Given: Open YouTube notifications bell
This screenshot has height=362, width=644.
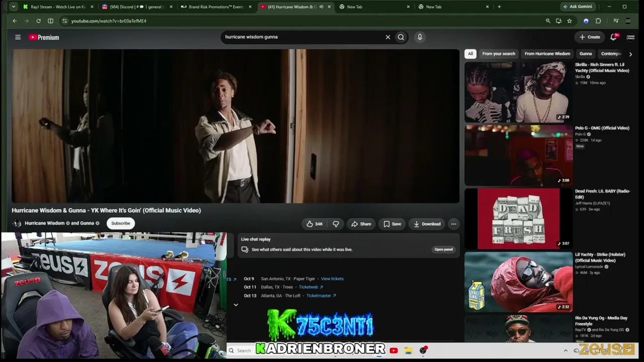Looking at the screenshot, I should [x=614, y=37].
